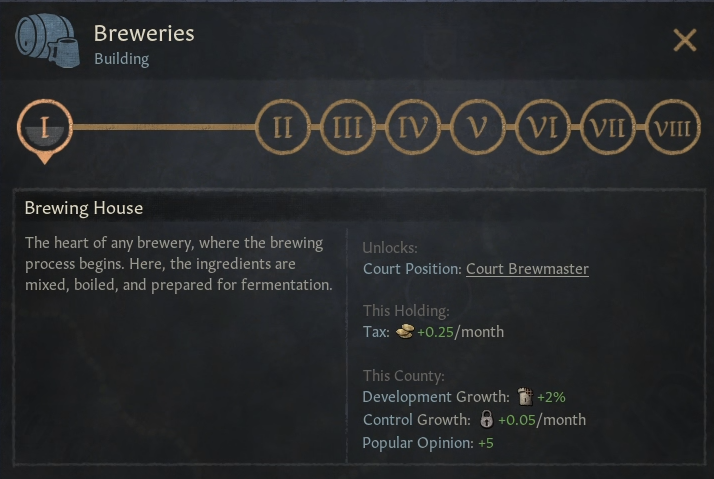Select building level III circle
714x479 pixels.
click(x=347, y=128)
